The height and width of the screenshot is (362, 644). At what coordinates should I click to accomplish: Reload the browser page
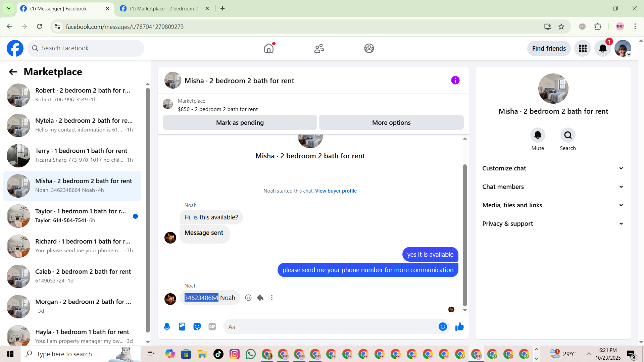(40, 27)
